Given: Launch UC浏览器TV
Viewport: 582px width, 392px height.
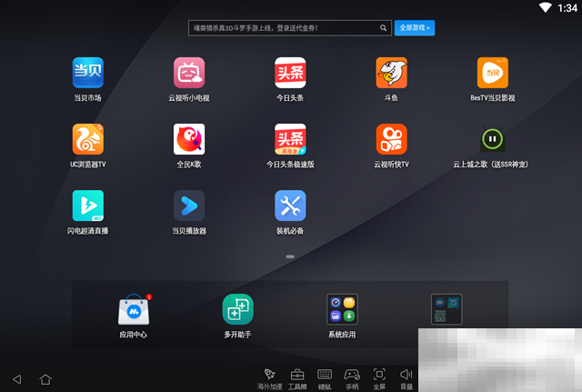Looking at the screenshot, I should pyautogui.click(x=88, y=139).
